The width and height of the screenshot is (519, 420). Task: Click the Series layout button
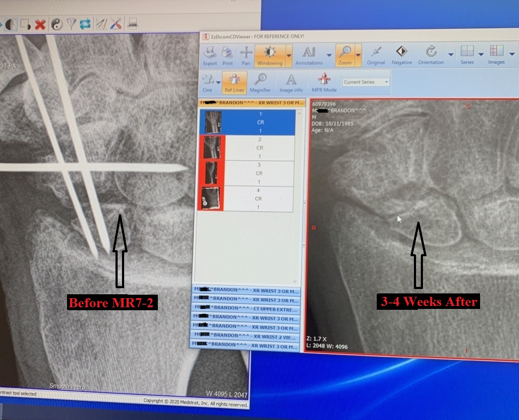tap(467, 55)
